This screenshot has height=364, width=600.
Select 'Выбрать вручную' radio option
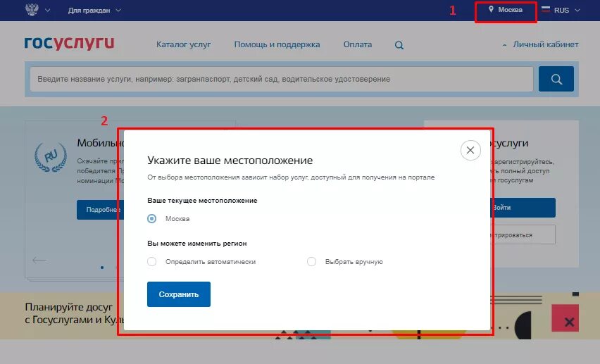311,261
